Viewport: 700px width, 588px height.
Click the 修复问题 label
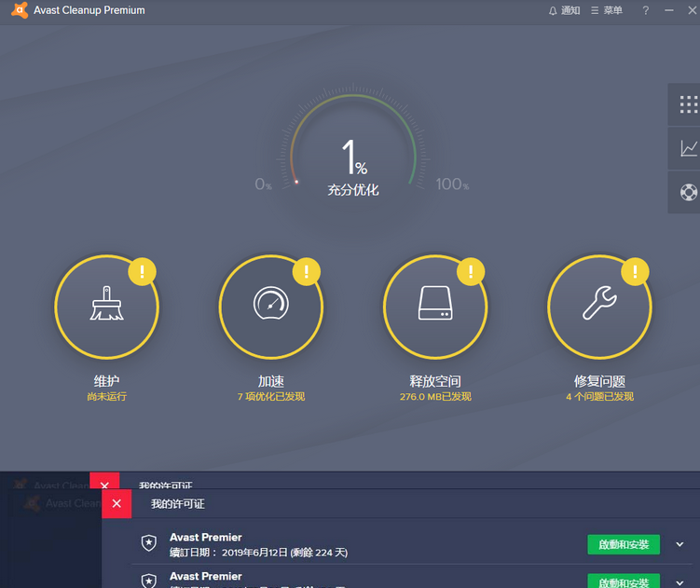(x=599, y=381)
